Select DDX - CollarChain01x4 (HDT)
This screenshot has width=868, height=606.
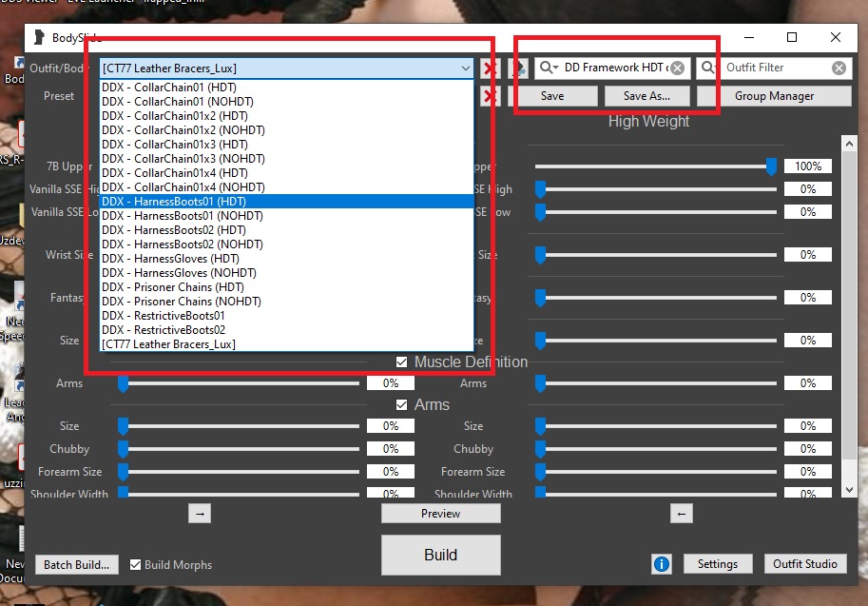pyautogui.click(x=287, y=173)
